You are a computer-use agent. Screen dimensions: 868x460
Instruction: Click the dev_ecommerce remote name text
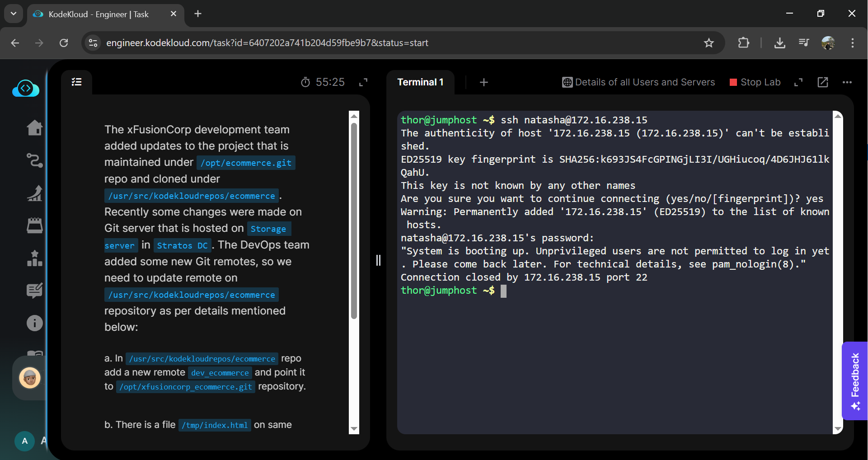coord(220,373)
